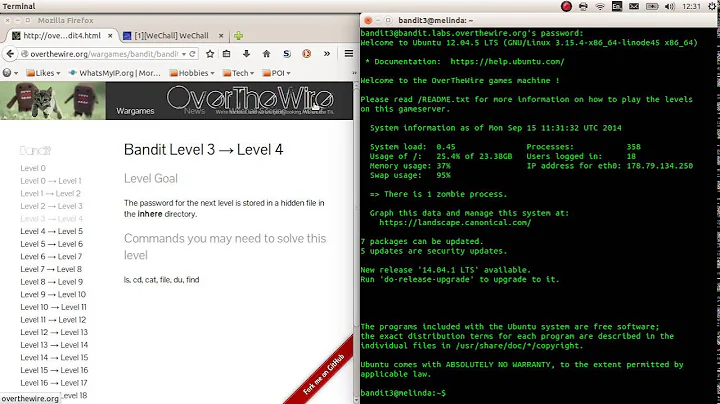
Task: Open the Downloads arrow icon
Action: tap(246, 54)
